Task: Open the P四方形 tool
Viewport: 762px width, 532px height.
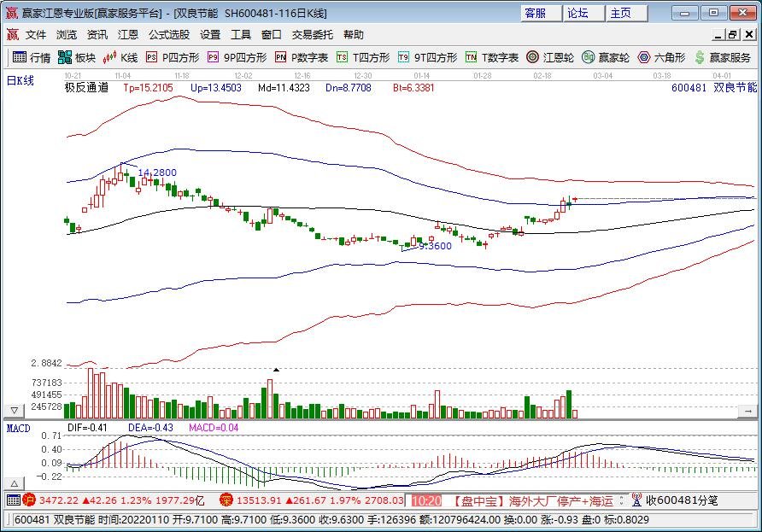Action: [173, 57]
